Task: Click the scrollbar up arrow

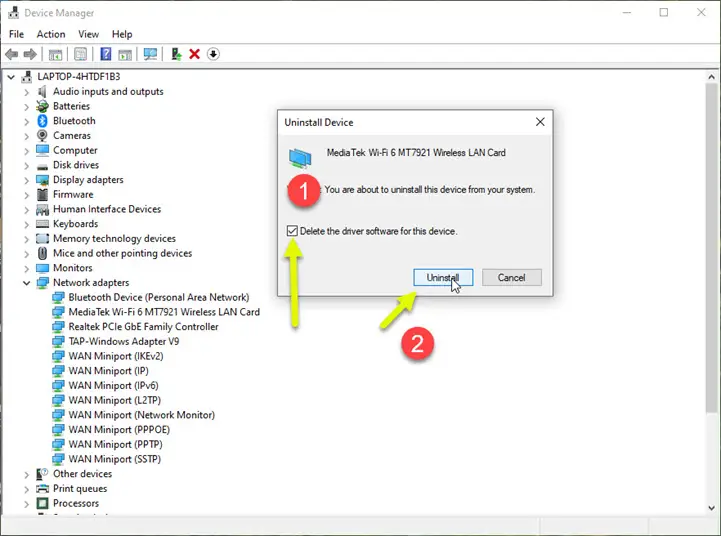Action: coord(711,77)
